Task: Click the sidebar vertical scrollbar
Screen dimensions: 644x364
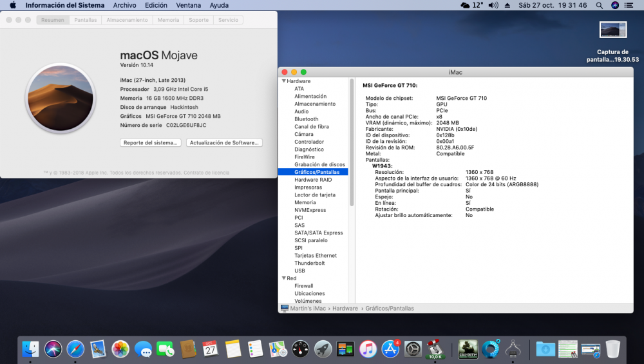Action: [x=352, y=143]
